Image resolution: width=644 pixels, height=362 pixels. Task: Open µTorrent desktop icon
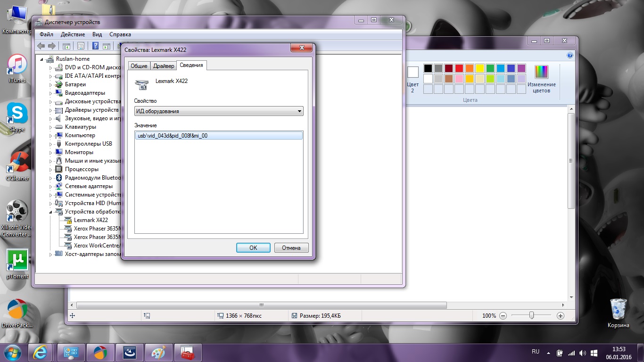tap(17, 262)
